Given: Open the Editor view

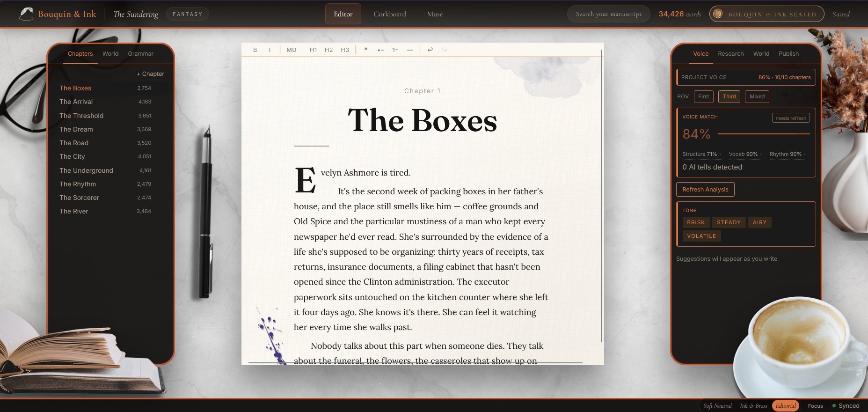Looking at the screenshot, I should (x=343, y=14).
